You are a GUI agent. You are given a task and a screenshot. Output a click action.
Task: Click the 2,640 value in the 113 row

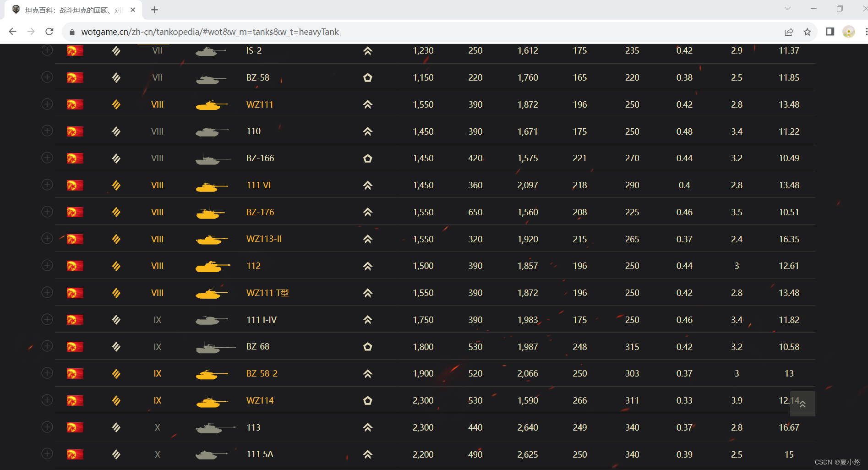(x=528, y=427)
